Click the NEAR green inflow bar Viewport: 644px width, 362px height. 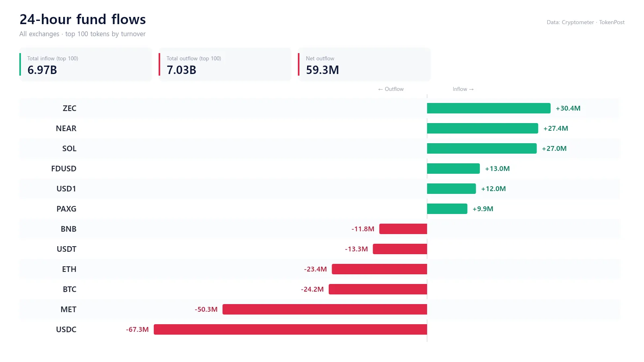coord(483,128)
